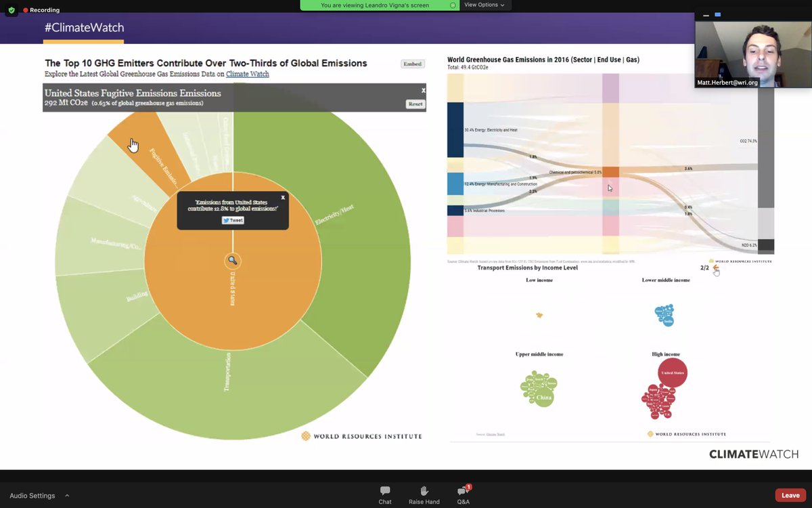The image size is (812, 508).
Task: Click the #ClimateWatch header title
Action: click(x=84, y=28)
